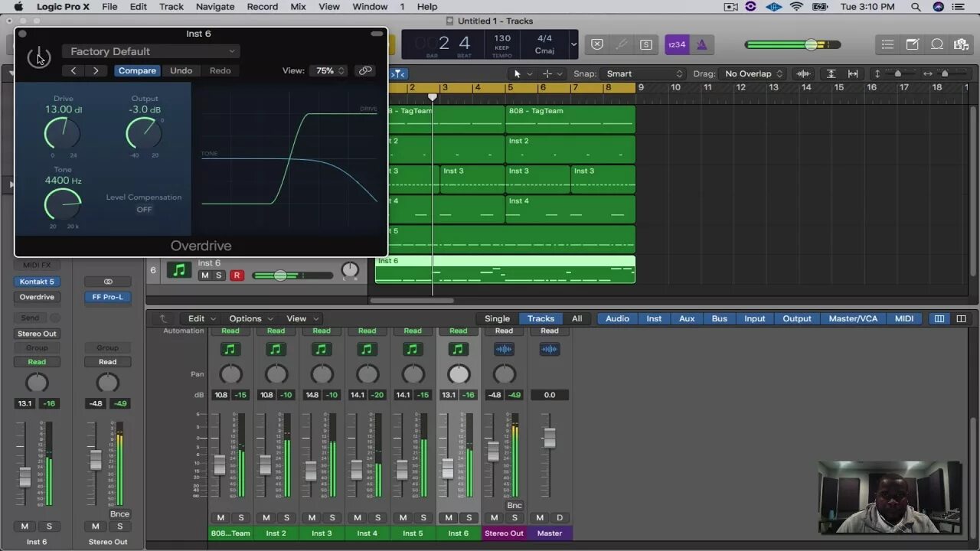Click the narrow channel strips icon

coord(939,318)
